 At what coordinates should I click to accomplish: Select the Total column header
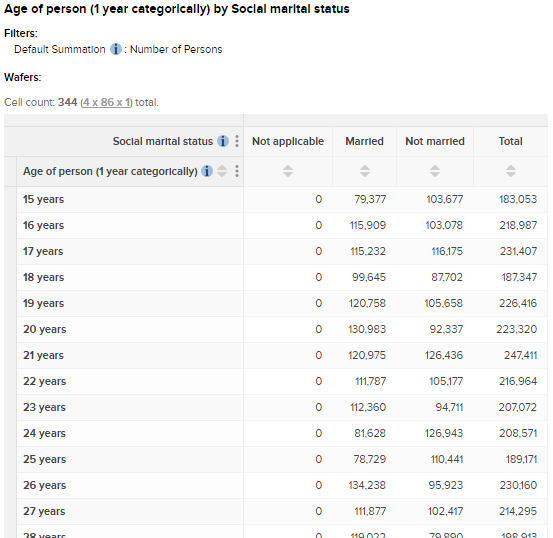click(510, 141)
